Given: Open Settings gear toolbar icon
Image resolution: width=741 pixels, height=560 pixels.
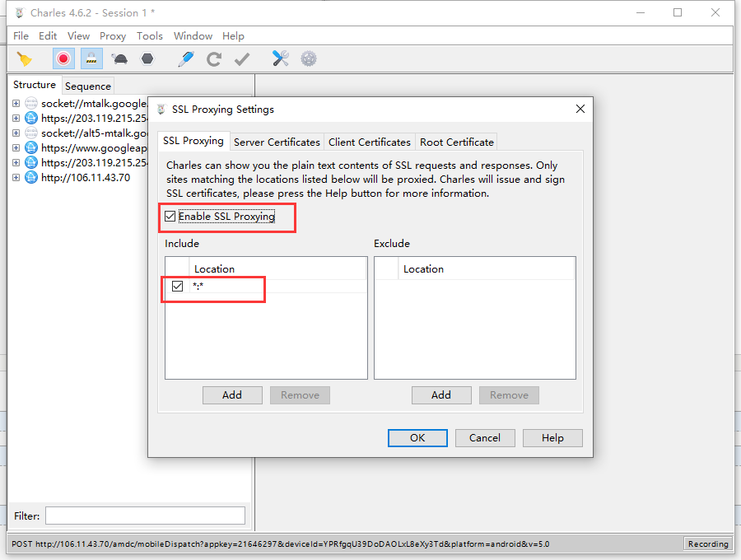Looking at the screenshot, I should pos(309,59).
